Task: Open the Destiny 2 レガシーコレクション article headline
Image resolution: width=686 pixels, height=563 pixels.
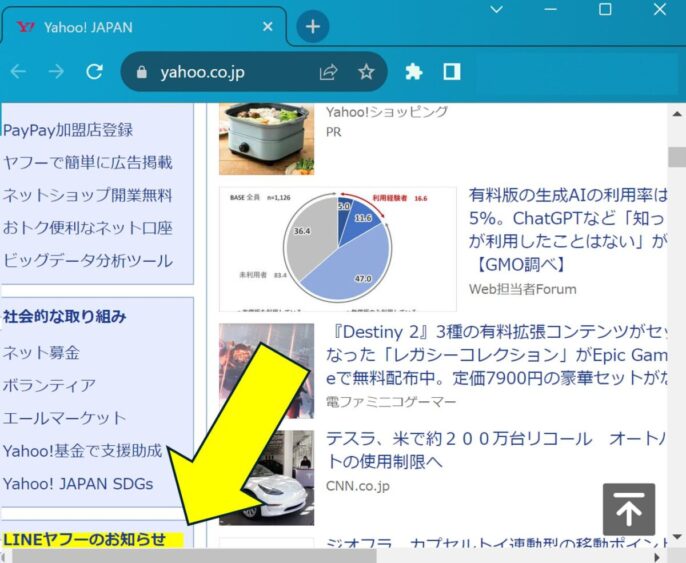Action: pyautogui.click(x=497, y=355)
